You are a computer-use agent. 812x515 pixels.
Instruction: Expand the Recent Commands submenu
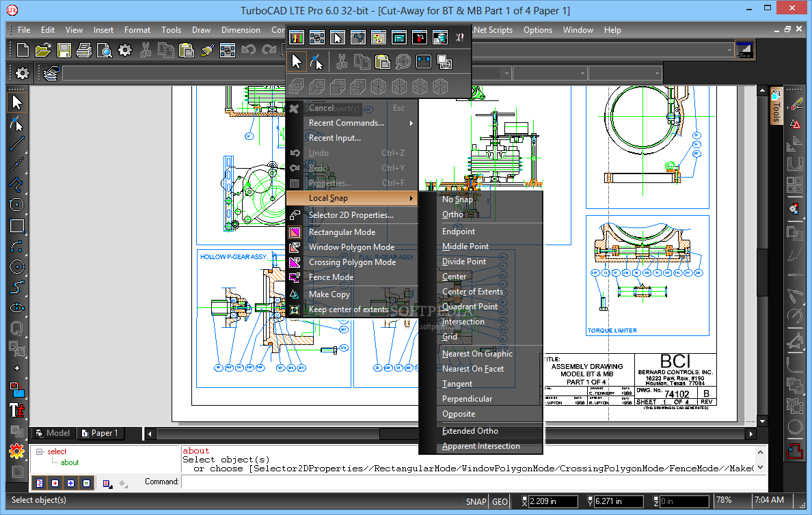(x=352, y=123)
